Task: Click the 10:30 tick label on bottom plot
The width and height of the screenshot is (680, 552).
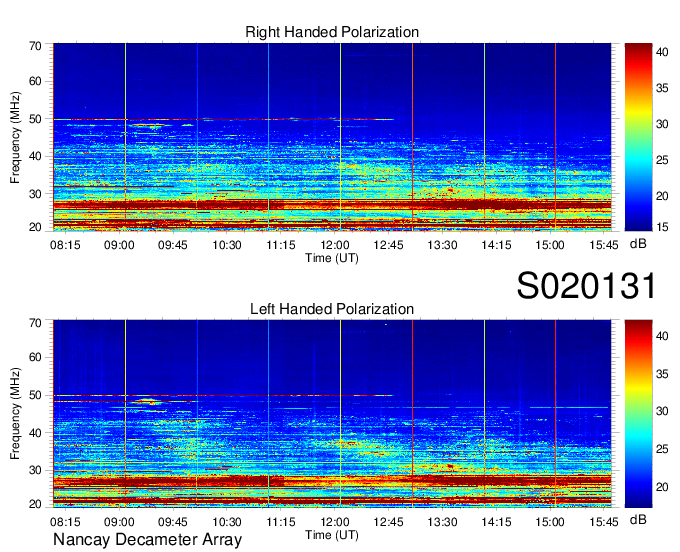Action: click(227, 522)
